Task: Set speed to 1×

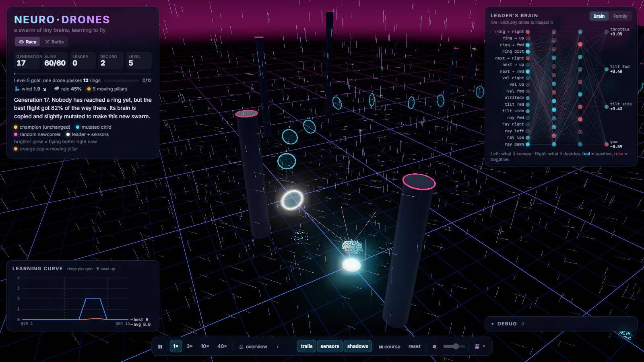Action: pyautogui.click(x=175, y=346)
